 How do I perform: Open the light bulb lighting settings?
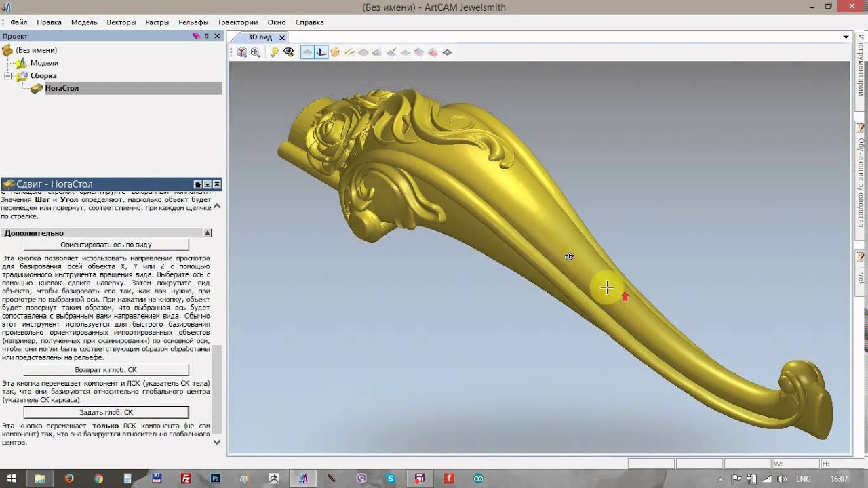pyautogui.click(x=275, y=52)
